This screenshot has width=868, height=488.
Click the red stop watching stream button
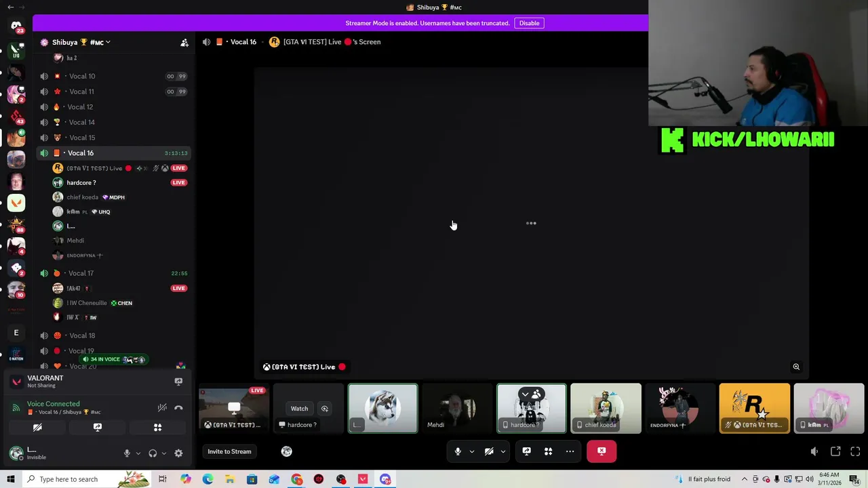601,451
